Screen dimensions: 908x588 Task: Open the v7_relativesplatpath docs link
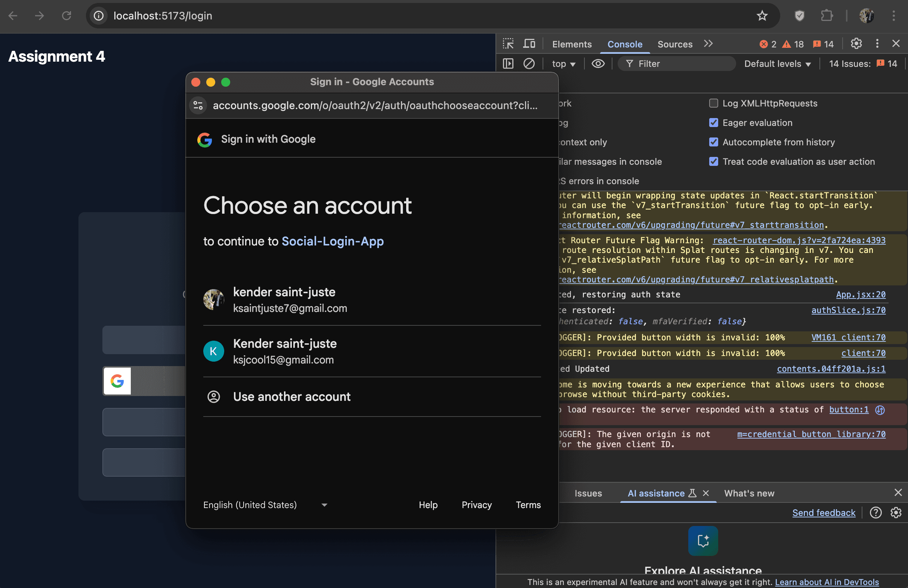click(696, 279)
